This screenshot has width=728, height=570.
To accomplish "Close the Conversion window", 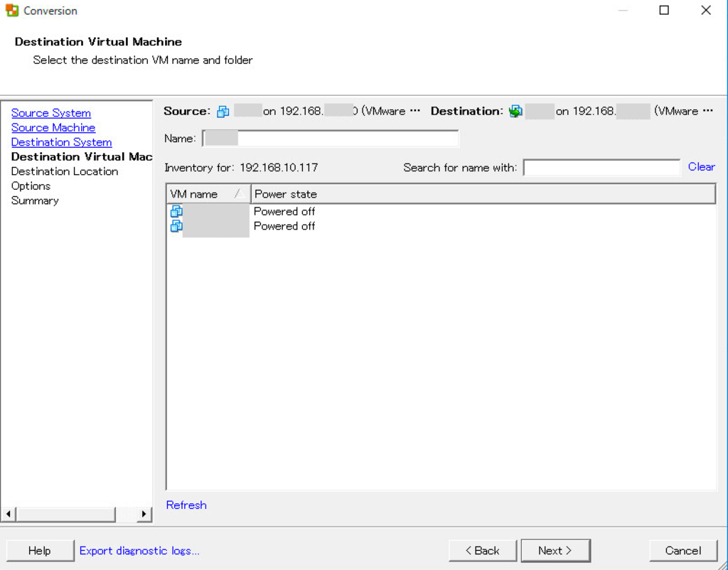I will [706, 10].
